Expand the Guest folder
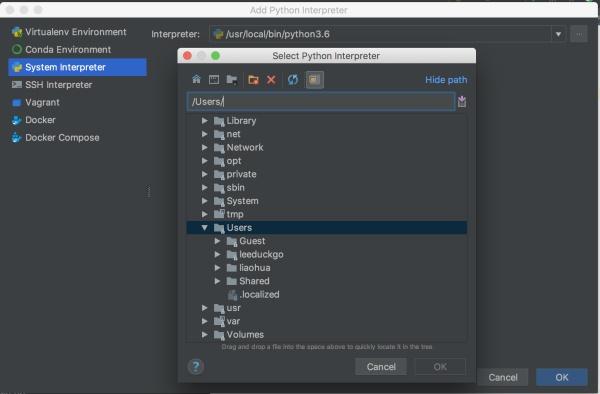 point(217,241)
